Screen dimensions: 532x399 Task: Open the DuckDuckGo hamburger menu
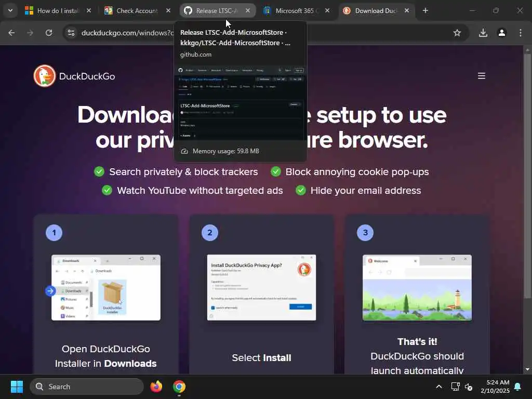pyautogui.click(x=482, y=76)
